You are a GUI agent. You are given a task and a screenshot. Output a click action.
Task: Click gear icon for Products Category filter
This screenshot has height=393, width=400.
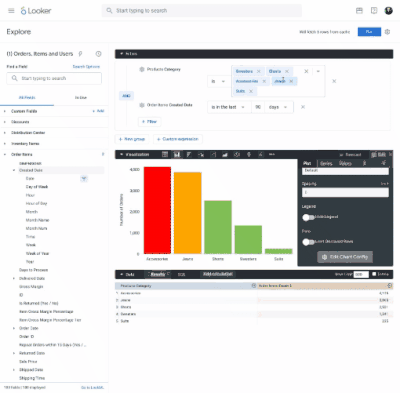pos(142,69)
